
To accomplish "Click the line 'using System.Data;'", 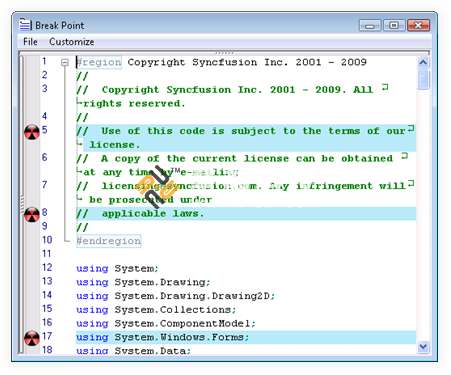I will click(133, 350).
